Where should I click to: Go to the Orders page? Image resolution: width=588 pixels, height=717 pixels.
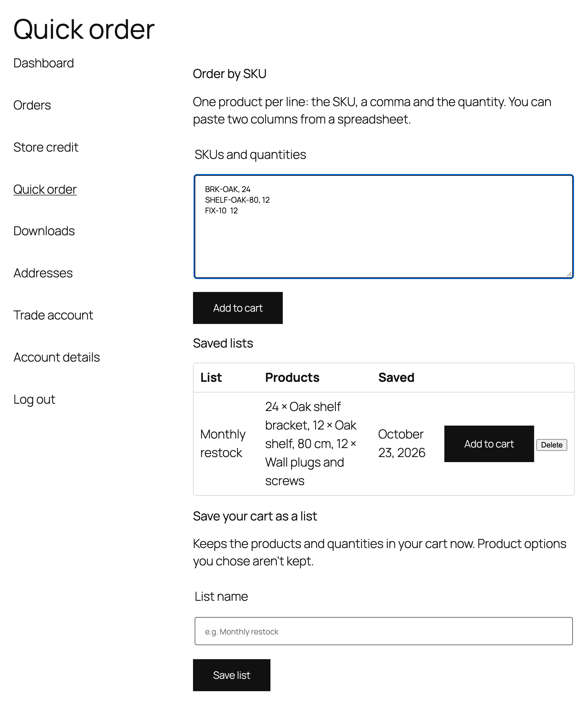(32, 105)
